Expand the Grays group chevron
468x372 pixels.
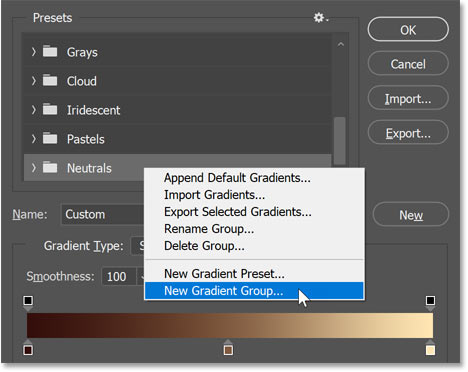pyautogui.click(x=33, y=52)
